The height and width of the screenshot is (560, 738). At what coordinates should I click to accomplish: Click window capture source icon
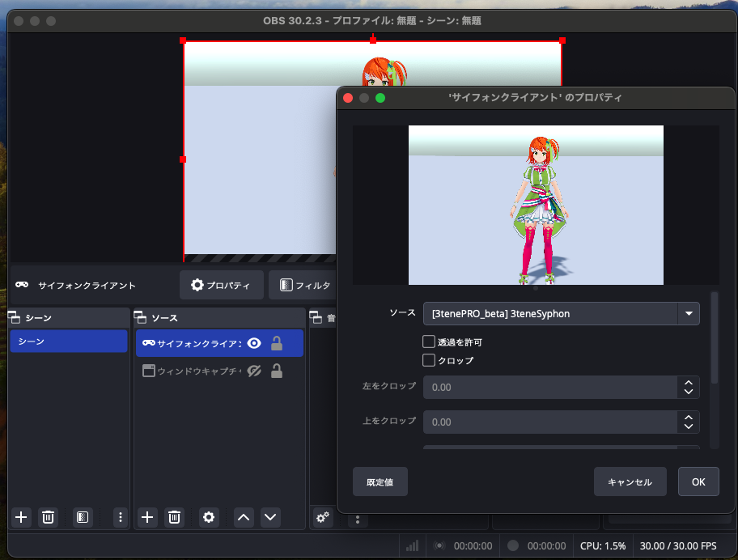(149, 371)
